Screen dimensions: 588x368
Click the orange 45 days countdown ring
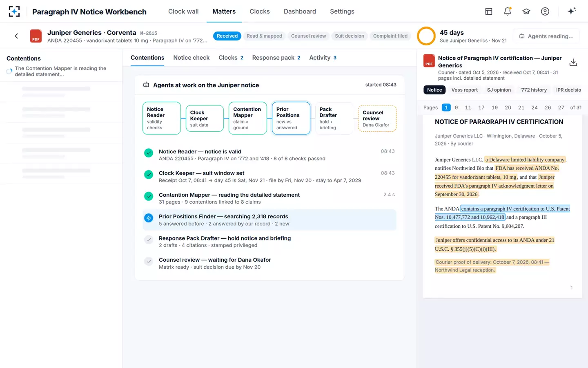(x=426, y=36)
